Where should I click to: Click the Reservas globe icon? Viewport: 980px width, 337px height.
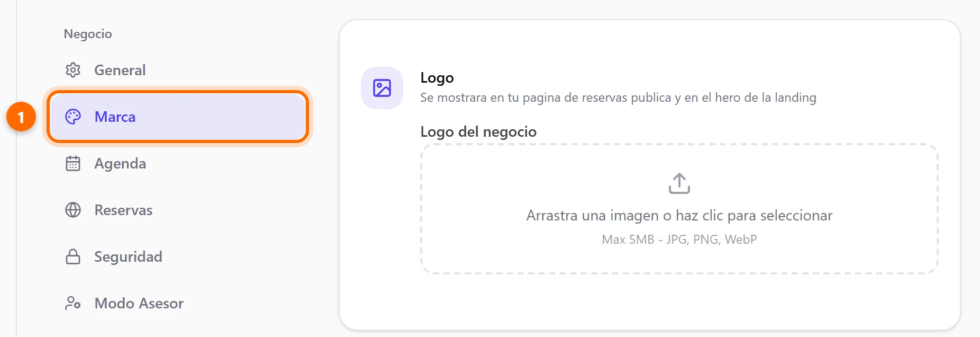click(73, 210)
